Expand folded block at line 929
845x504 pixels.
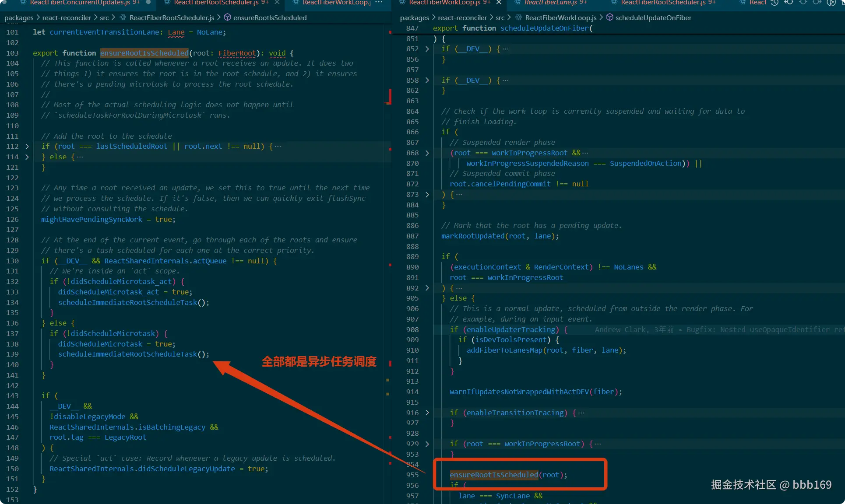(427, 444)
